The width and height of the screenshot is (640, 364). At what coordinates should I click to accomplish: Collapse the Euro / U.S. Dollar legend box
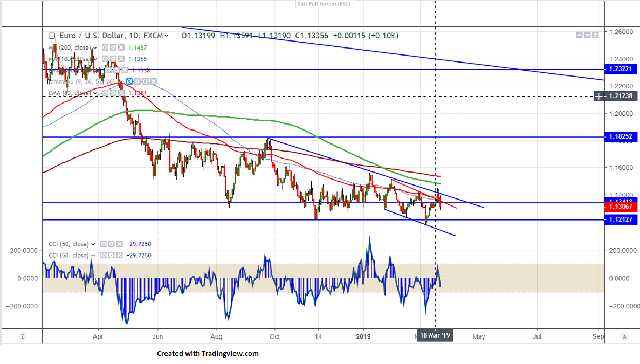[52, 36]
